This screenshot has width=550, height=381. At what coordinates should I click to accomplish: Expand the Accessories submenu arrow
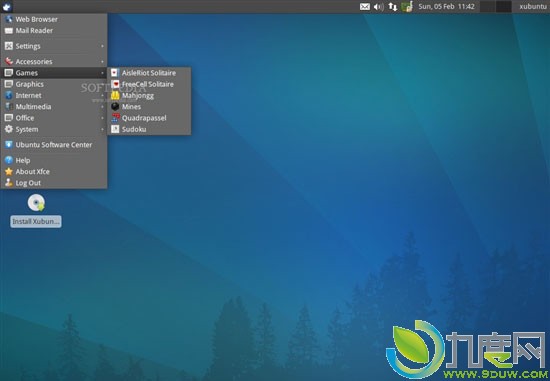point(102,61)
